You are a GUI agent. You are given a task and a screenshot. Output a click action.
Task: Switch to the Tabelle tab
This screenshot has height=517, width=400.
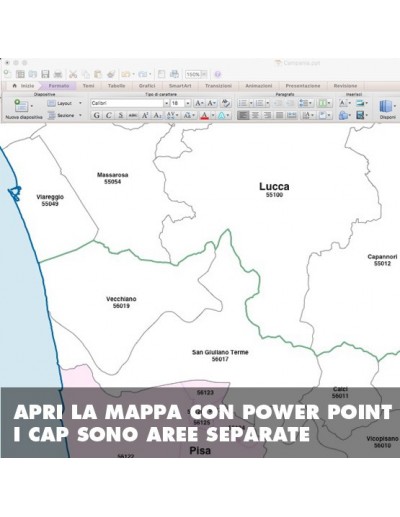pos(116,86)
